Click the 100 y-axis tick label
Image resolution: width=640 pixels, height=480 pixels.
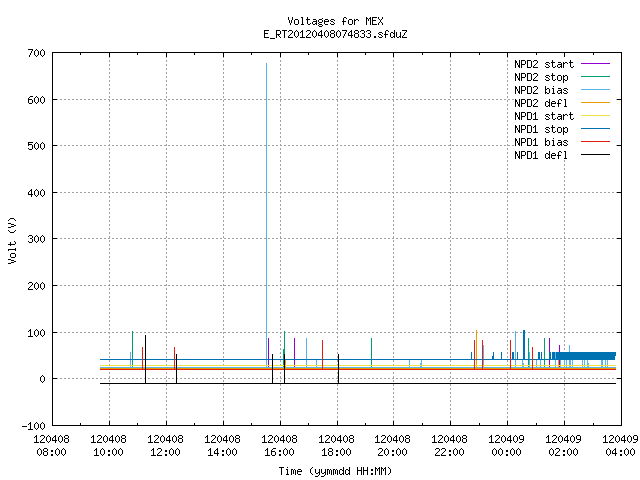(36, 333)
